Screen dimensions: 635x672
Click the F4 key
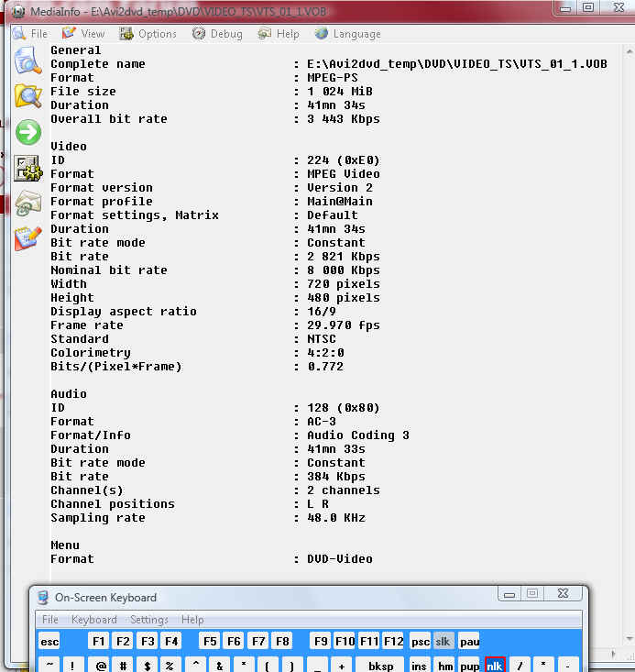click(171, 641)
